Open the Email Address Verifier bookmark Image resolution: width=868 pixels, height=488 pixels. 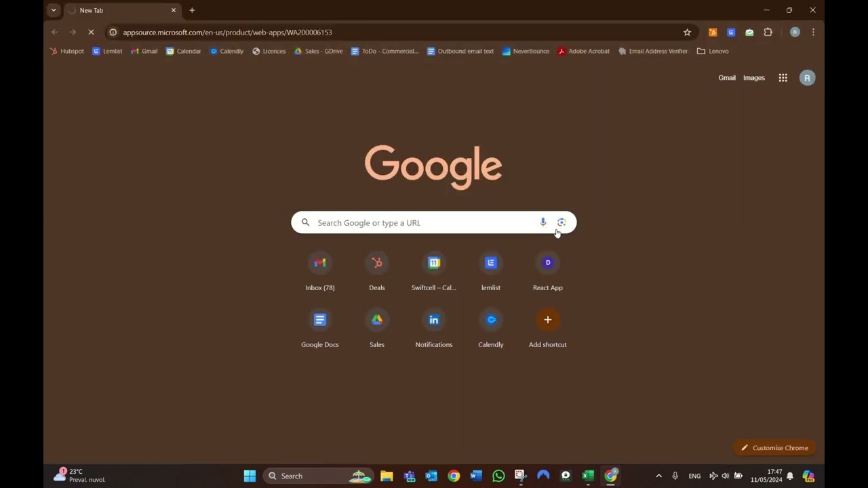(x=652, y=51)
